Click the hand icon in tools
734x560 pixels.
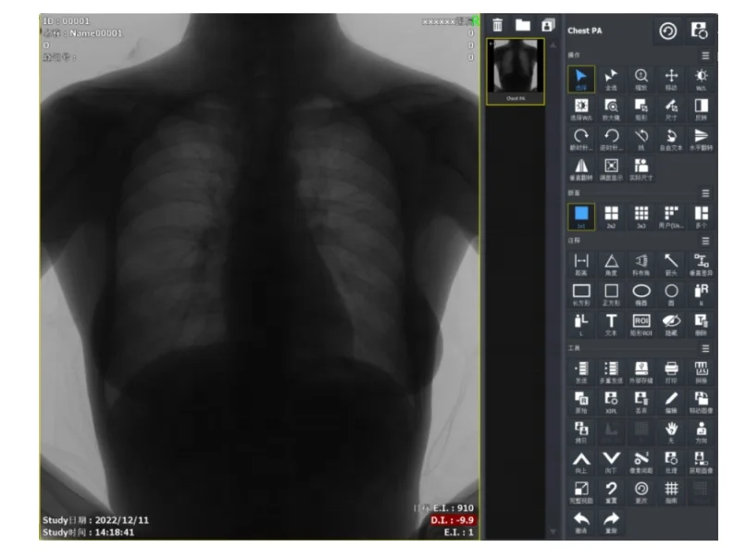click(671, 431)
